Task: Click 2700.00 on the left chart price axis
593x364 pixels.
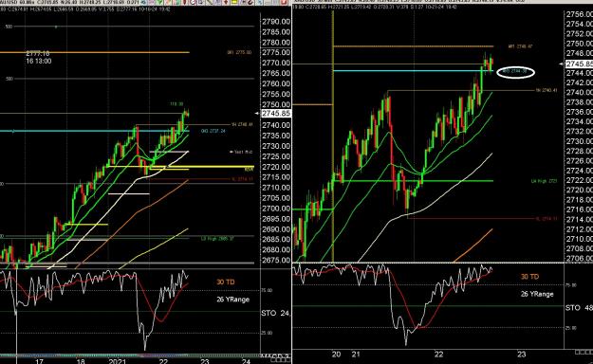Action: (x=276, y=209)
